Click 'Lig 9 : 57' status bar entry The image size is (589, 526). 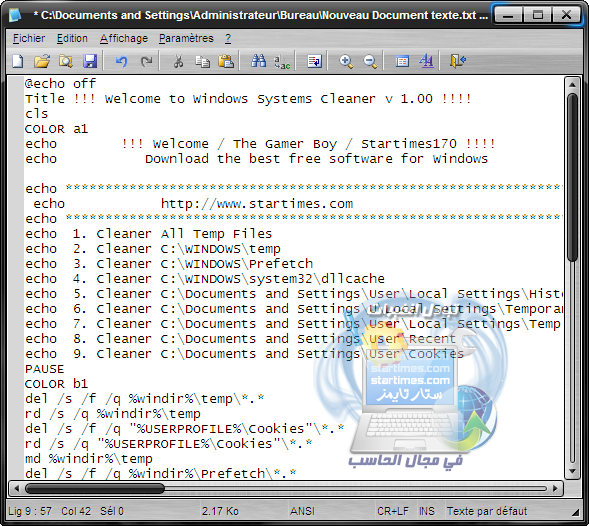pyautogui.click(x=30, y=511)
